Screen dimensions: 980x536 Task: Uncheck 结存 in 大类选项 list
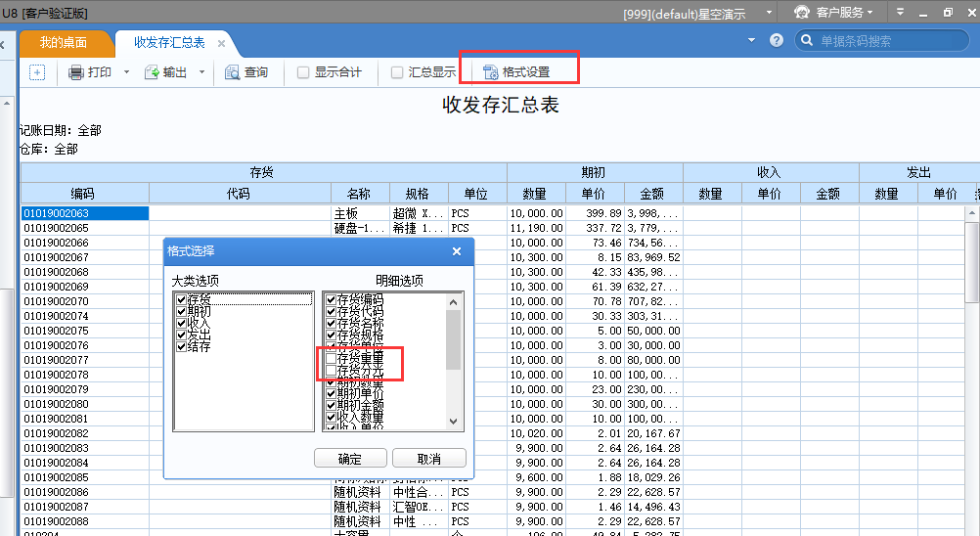tap(181, 346)
